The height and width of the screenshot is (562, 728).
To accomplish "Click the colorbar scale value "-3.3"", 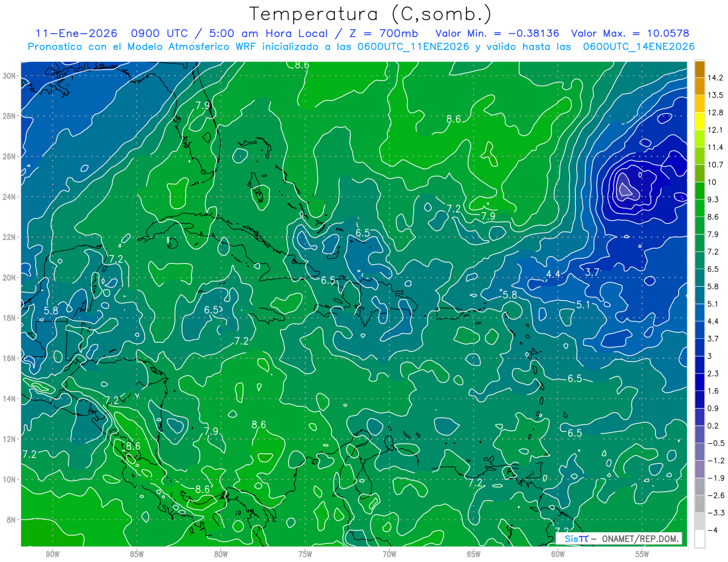I will tap(715, 513).
